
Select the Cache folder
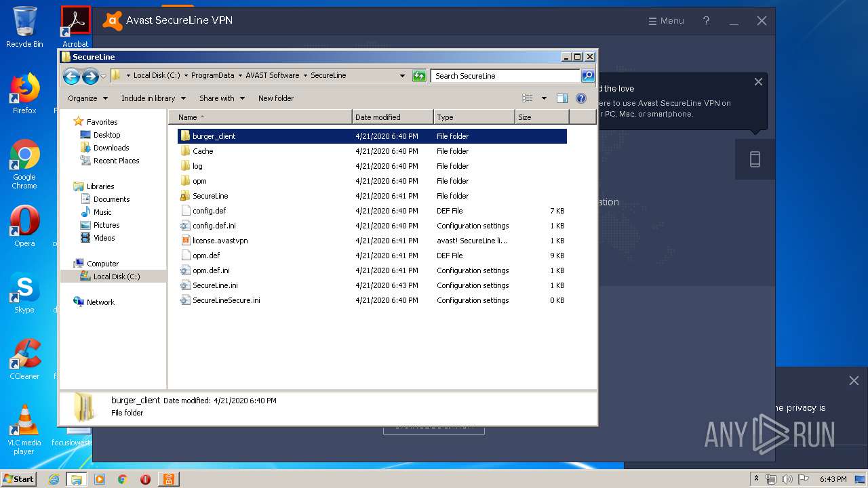tap(372, 151)
